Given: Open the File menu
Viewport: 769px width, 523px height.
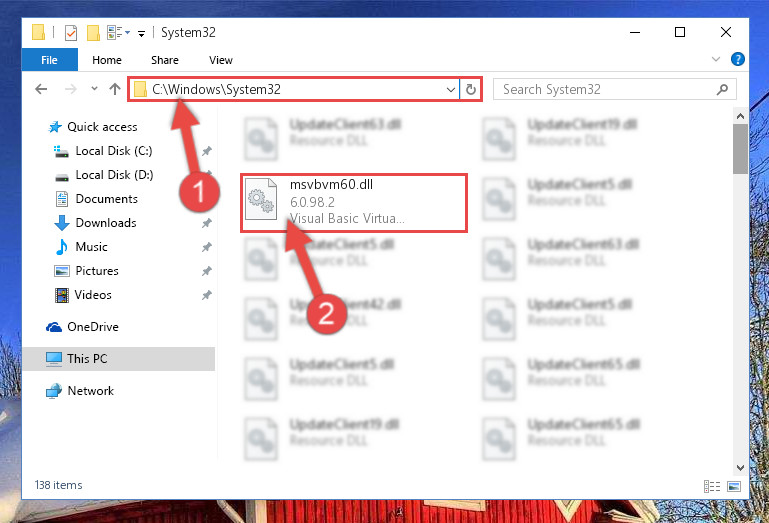Looking at the screenshot, I should 50,60.
